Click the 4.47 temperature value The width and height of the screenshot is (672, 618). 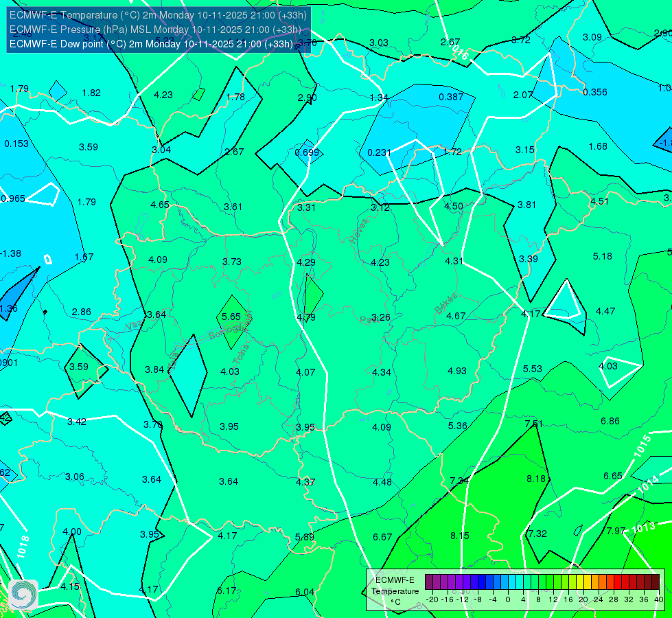(605, 311)
